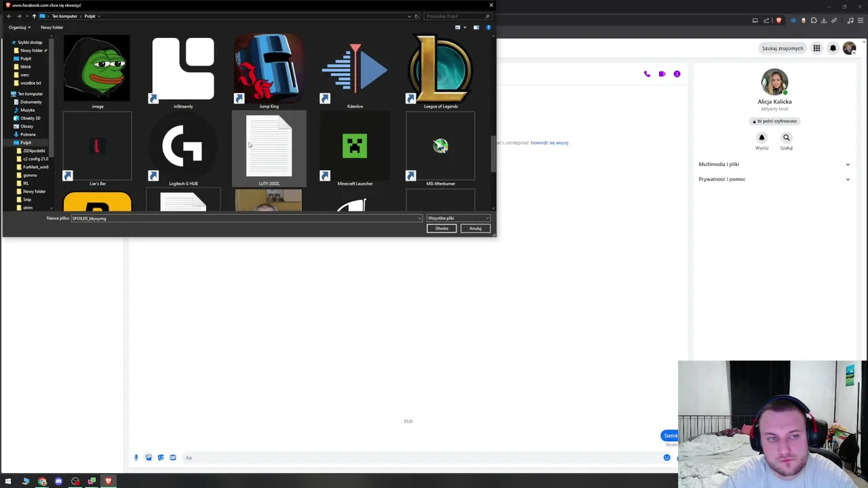Open Discord from the taskbar

[x=58, y=481]
